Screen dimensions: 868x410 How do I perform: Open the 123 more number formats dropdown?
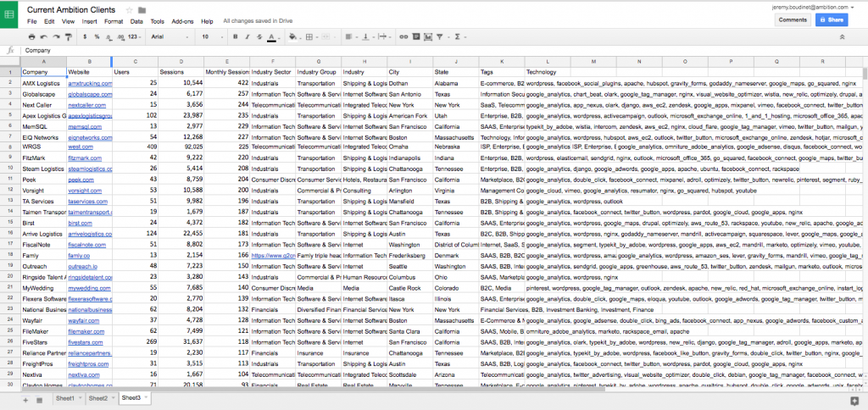click(135, 37)
